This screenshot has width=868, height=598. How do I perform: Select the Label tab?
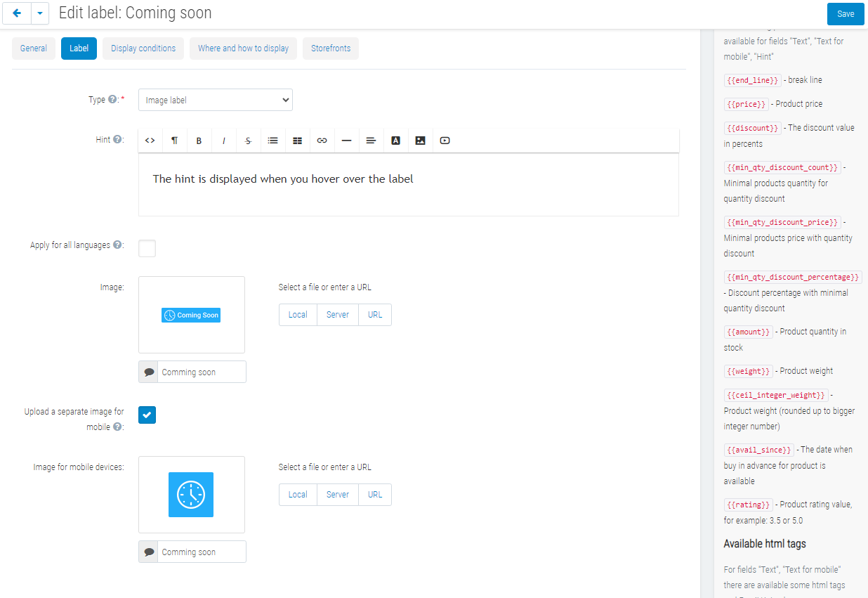point(79,48)
